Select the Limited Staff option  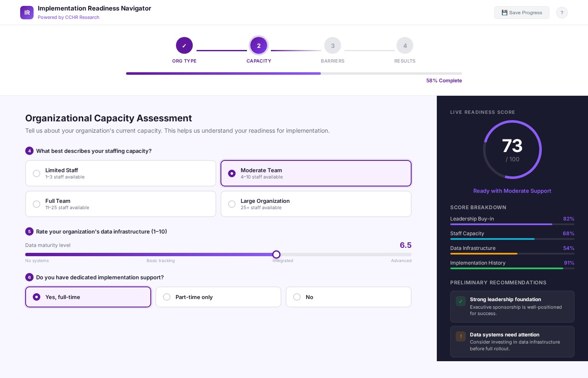click(121, 173)
